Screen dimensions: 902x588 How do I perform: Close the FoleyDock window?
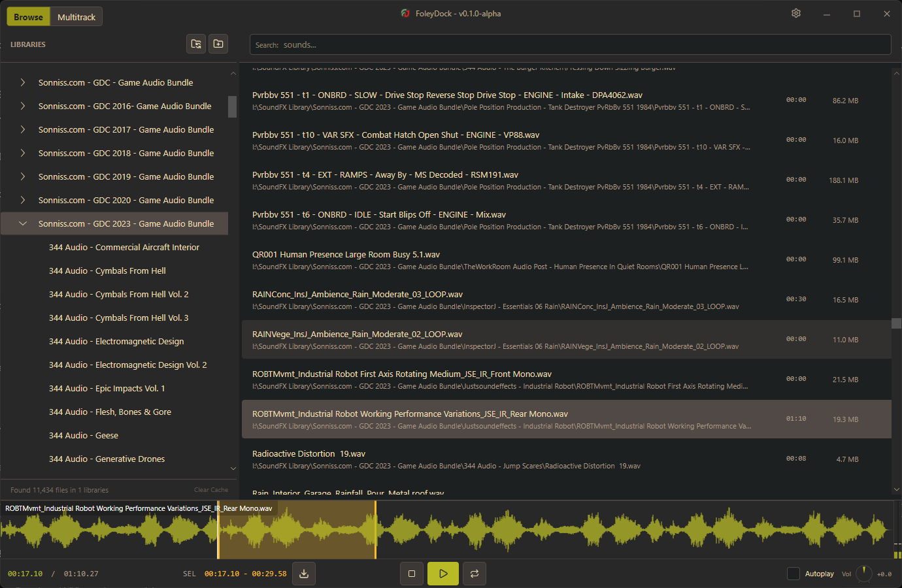887,14
